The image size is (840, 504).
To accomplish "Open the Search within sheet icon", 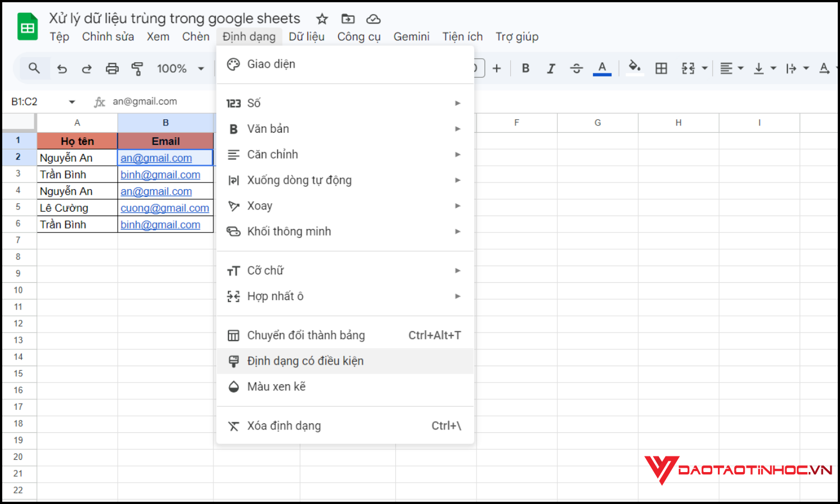I will [34, 68].
